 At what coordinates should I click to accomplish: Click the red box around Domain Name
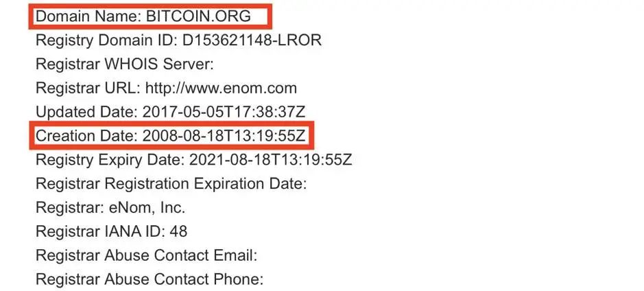pos(150,16)
